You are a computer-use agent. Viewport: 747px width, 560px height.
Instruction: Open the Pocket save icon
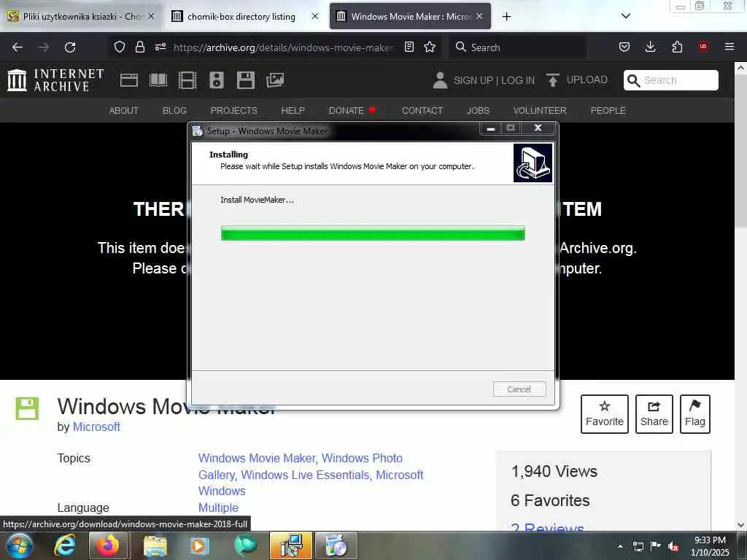(624, 47)
